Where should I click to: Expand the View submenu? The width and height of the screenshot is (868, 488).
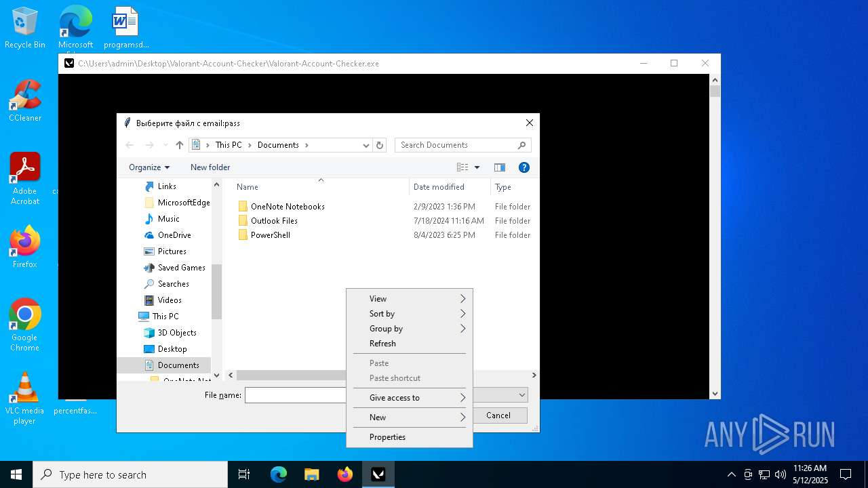click(410, 299)
